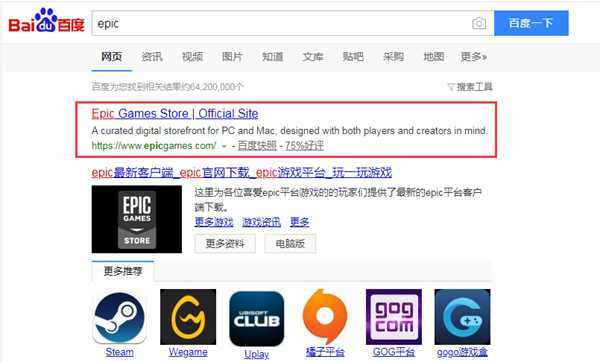The height and width of the screenshot is (362, 600).
Task: Click the camera image search icon
Action: (479, 23)
